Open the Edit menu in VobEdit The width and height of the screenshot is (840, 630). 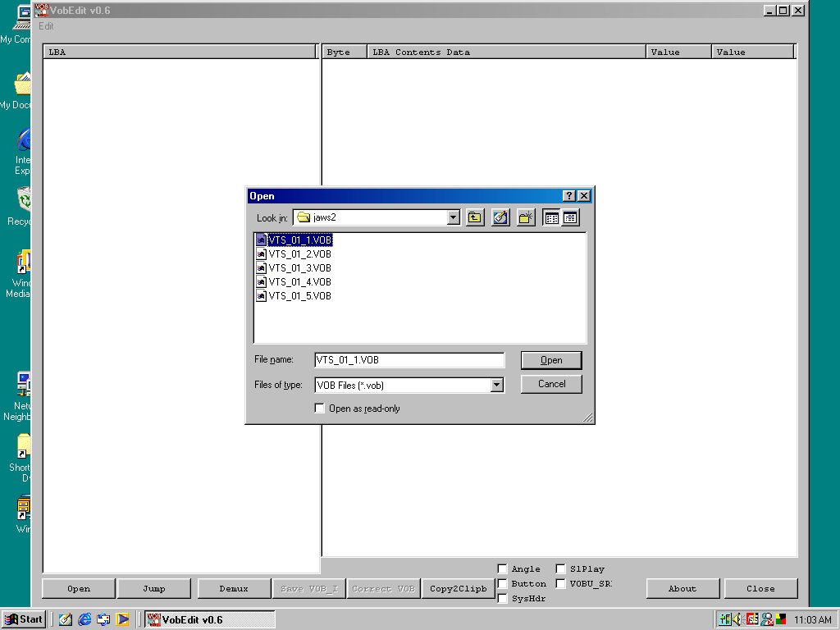(x=46, y=26)
